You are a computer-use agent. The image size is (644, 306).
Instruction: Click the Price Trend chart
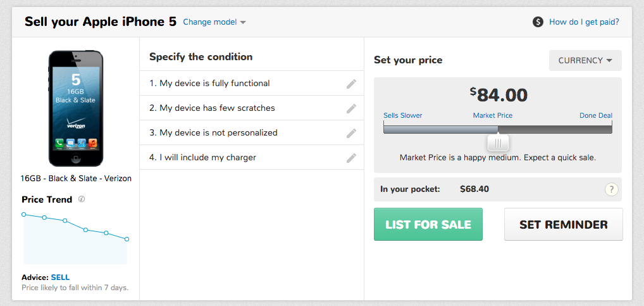(x=75, y=238)
